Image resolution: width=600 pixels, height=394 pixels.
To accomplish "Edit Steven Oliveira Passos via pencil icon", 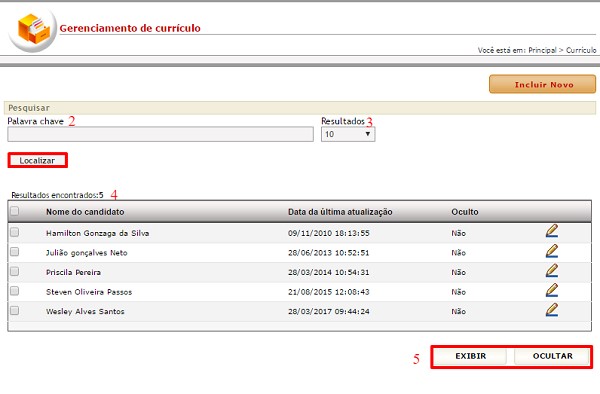I will point(551,290).
